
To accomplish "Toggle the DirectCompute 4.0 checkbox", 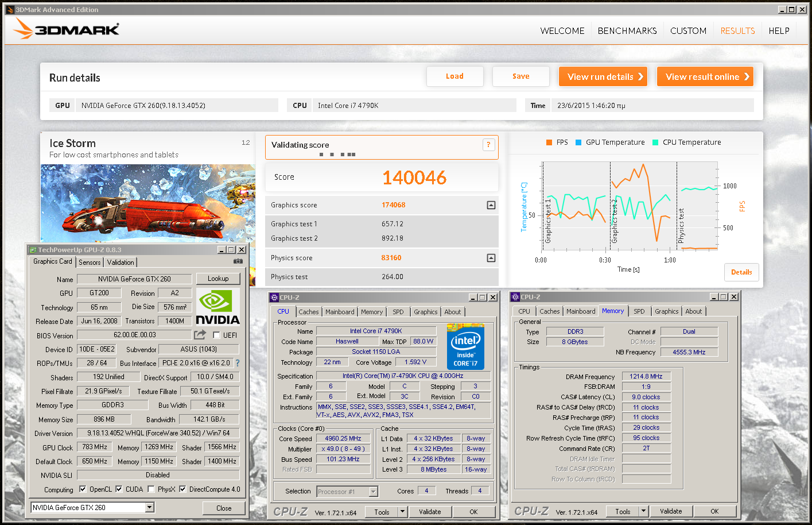I will click(x=182, y=489).
